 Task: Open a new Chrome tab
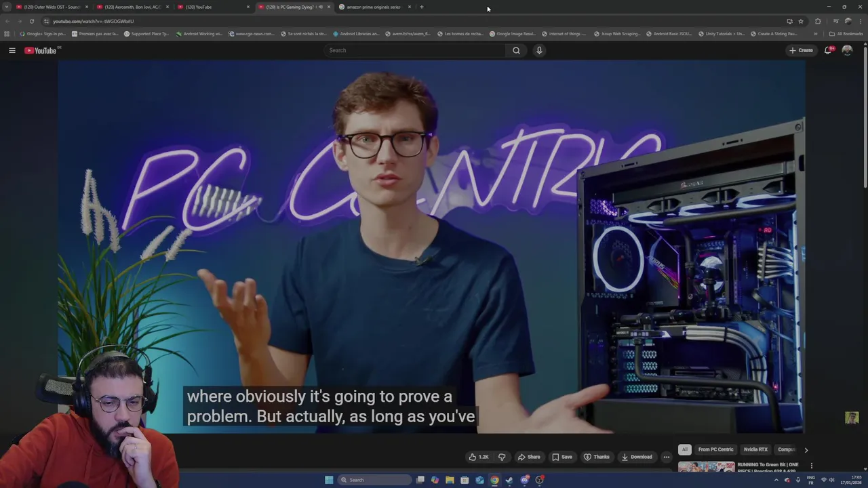[x=421, y=7]
